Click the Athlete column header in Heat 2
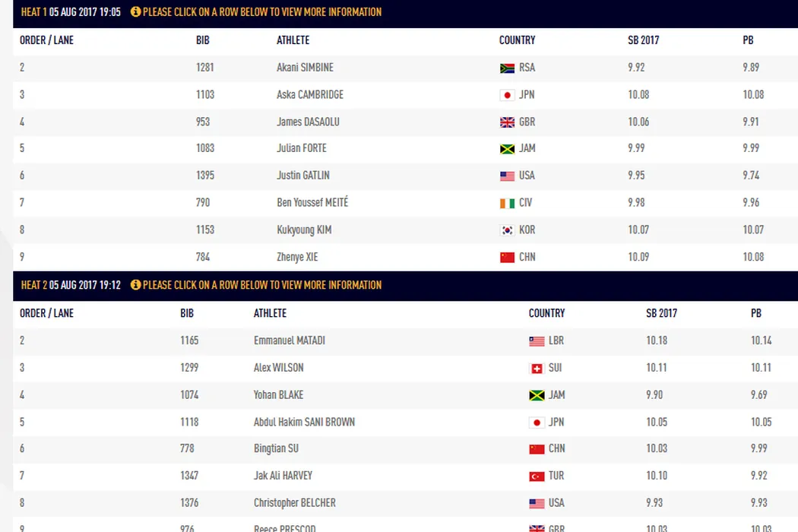This screenshot has height=532, width=798. click(x=270, y=313)
